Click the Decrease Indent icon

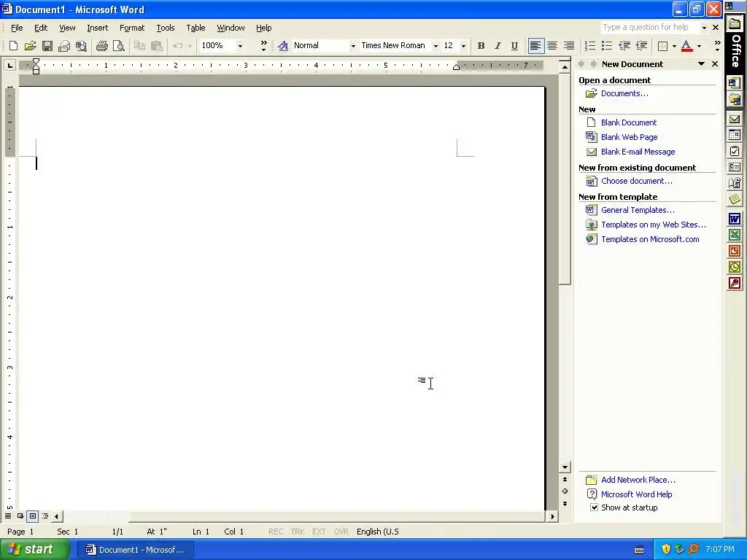pos(624,46)
